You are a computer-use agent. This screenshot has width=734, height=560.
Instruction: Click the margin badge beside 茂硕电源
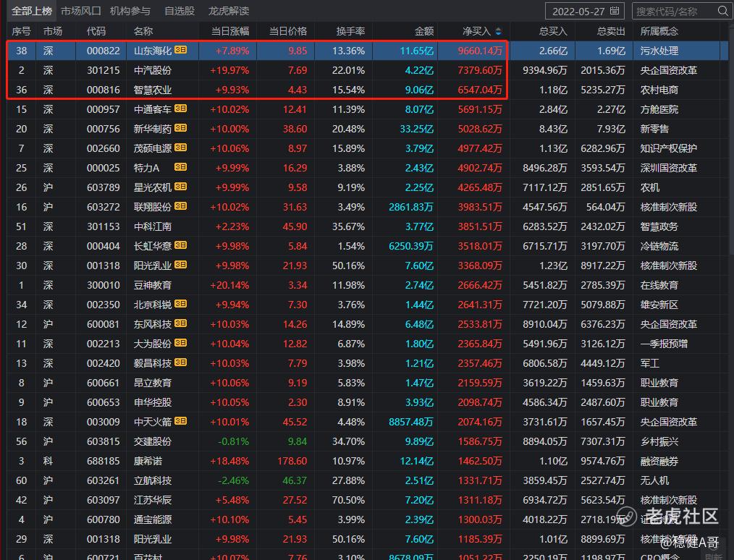click(x=181, y=148)
